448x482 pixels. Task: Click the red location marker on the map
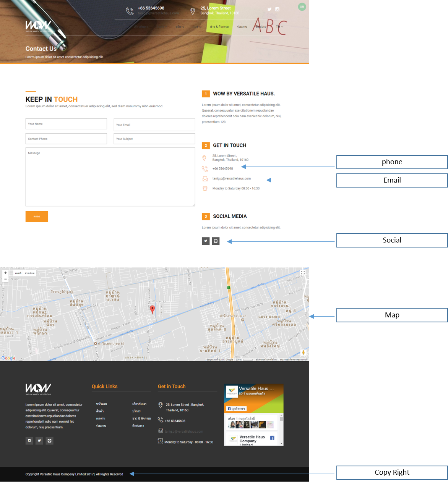[x=152, y=310]
